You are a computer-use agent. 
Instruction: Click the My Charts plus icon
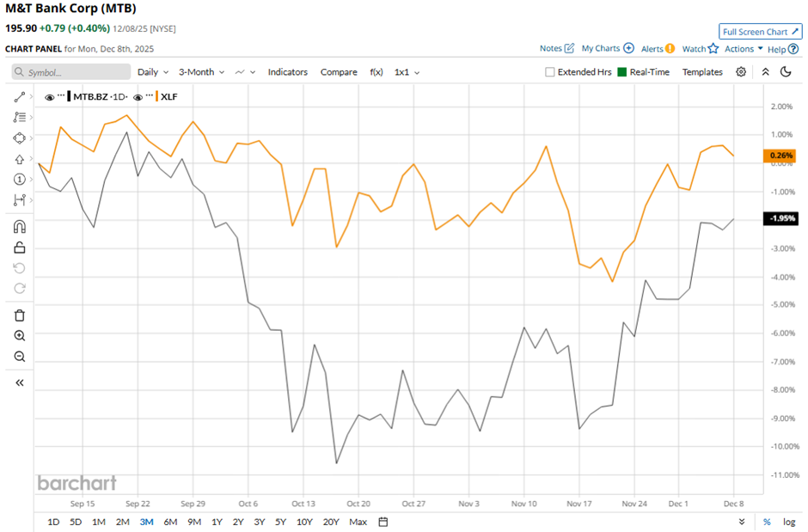628,48
